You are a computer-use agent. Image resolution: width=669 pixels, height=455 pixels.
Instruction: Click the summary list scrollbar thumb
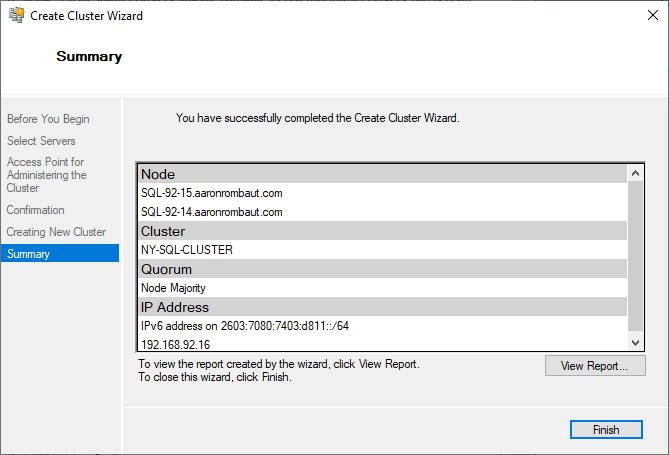tap(636, 255)
